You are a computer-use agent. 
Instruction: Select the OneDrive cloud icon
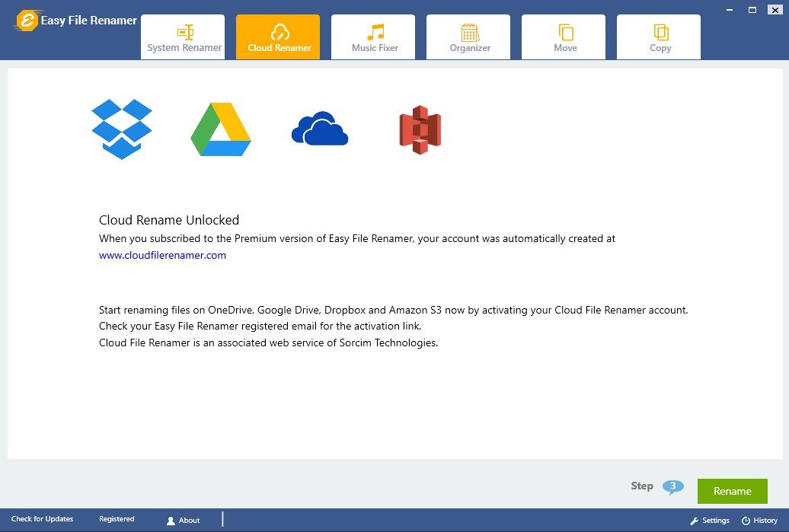(x=319, y=129)
